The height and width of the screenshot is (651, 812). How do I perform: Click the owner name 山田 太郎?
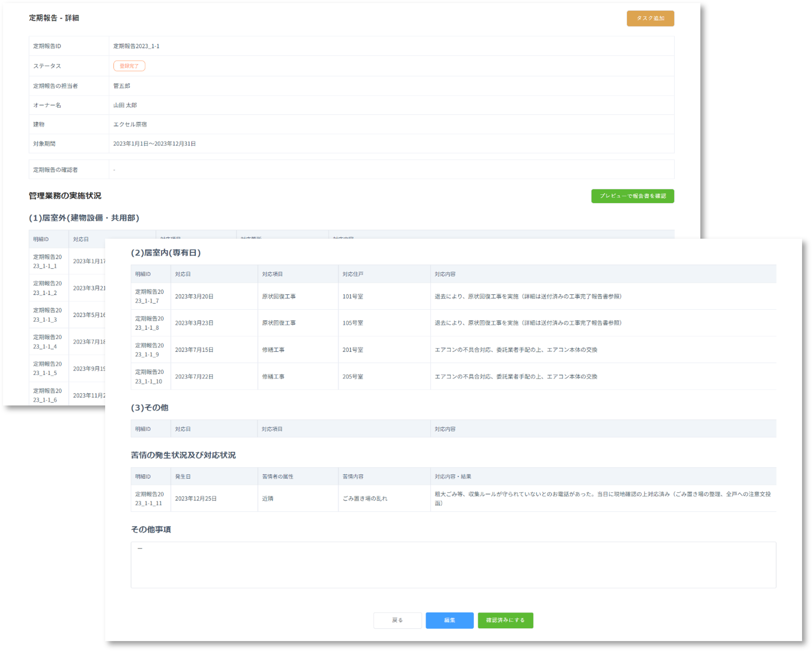tap(125, 105)
